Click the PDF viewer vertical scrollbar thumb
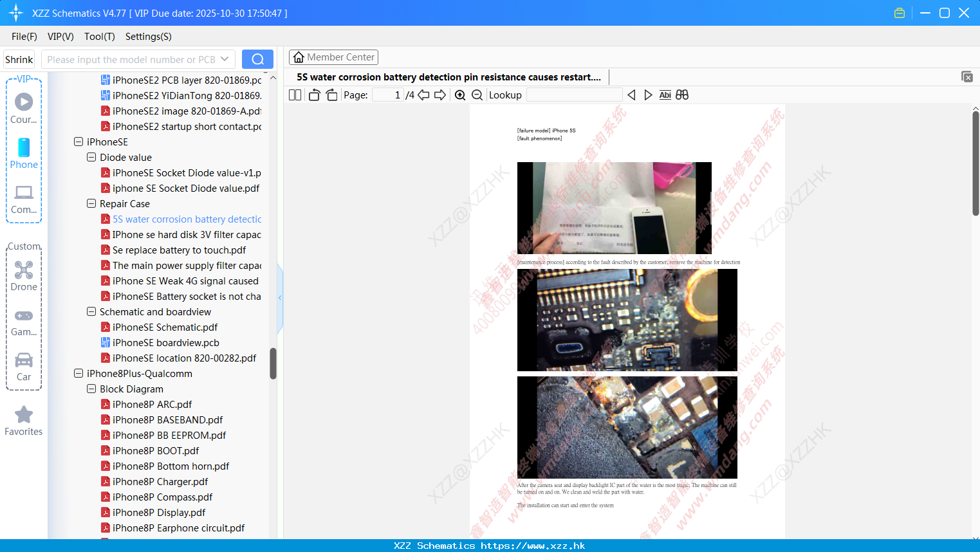The width and height of the screenshot is (980, 552). pos(975,163)
